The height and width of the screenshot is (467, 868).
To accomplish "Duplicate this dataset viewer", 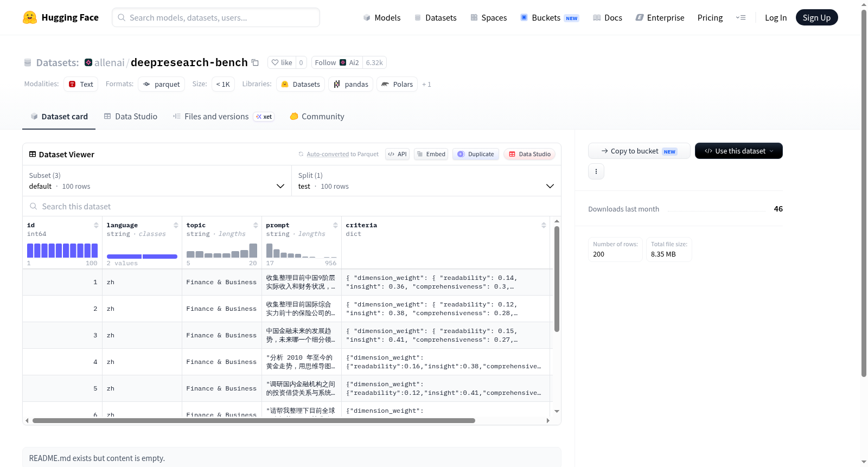I will click(476, 154).
